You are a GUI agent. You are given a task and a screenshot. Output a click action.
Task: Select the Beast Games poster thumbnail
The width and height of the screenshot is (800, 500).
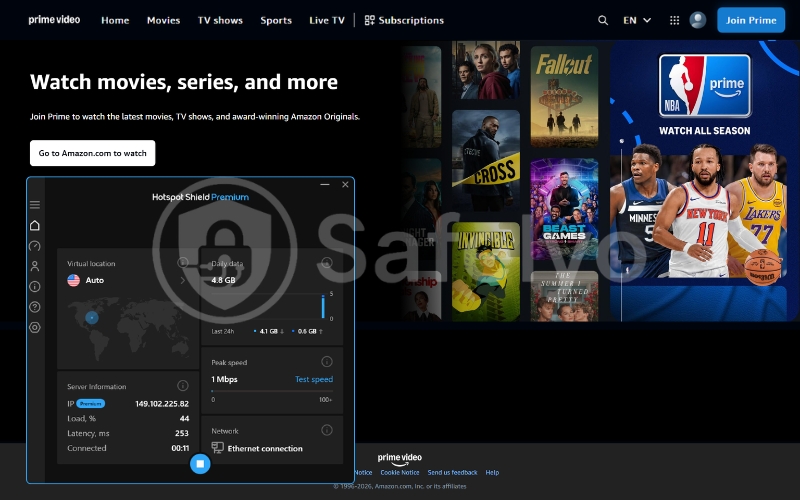[564, 209]
